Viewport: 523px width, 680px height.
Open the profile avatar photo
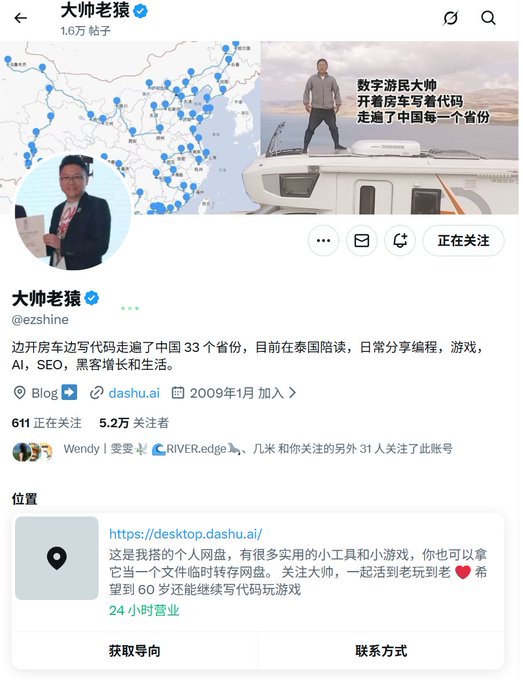[73, 212]
